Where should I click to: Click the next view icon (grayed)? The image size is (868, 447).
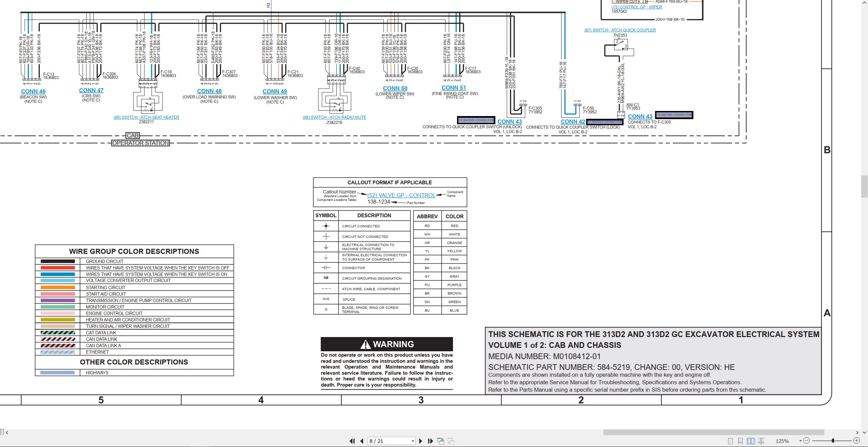click(451, 441)
